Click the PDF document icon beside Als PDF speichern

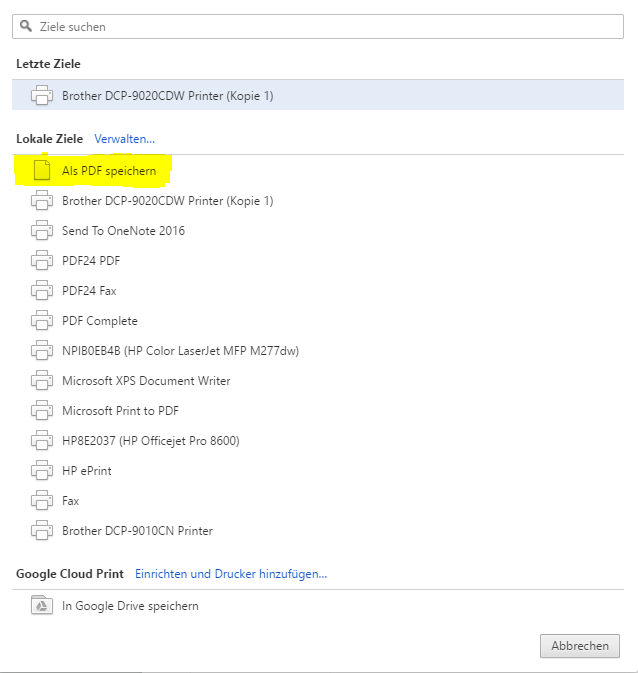click(x=42, y=171)
